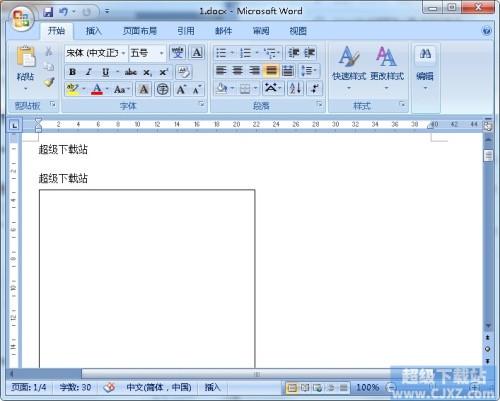The height and width of the screenshot is (401, 500).
Task: Click the Enclosed Characters circle icon
Action: point(163,89)
